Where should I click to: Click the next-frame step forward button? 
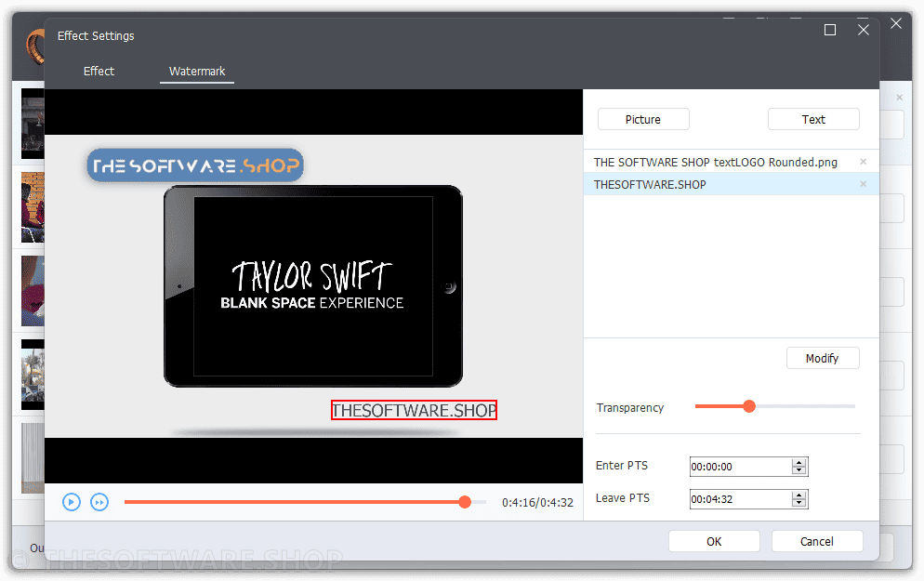pos(99,502)
